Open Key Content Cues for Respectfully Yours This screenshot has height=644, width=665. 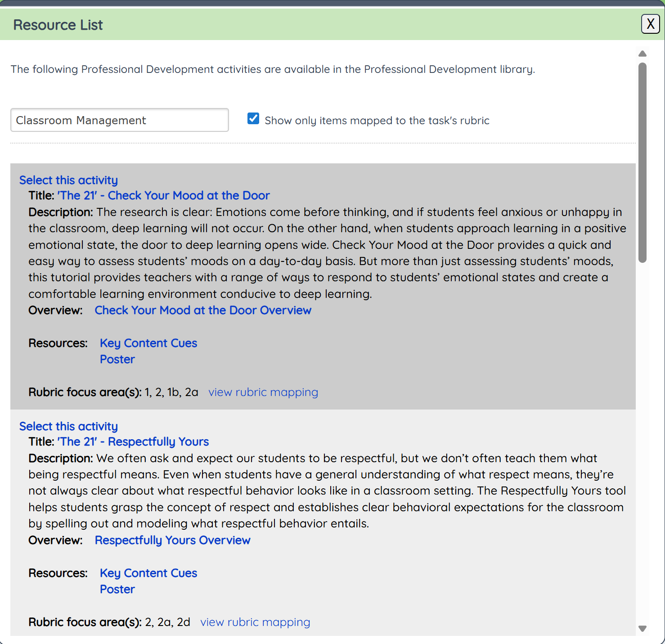tap(148, 573)
